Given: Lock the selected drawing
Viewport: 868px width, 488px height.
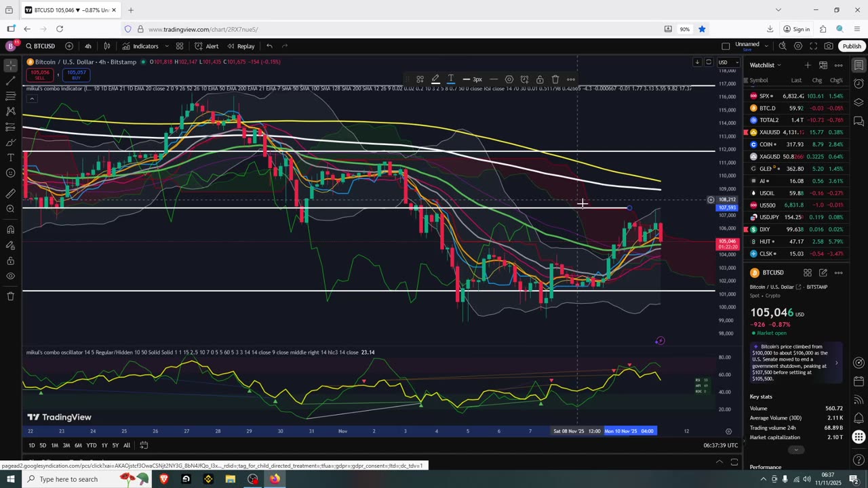Looking at the screenshot, I should pyautogui.click(x=540, y=79).
